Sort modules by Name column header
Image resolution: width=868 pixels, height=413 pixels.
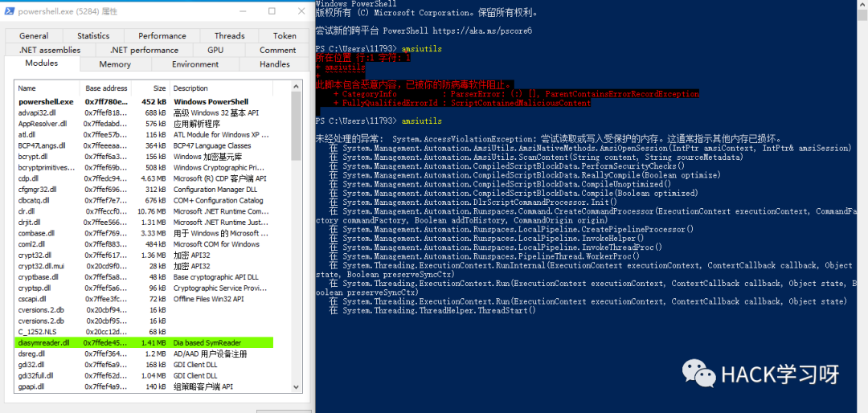pos(47,88)
